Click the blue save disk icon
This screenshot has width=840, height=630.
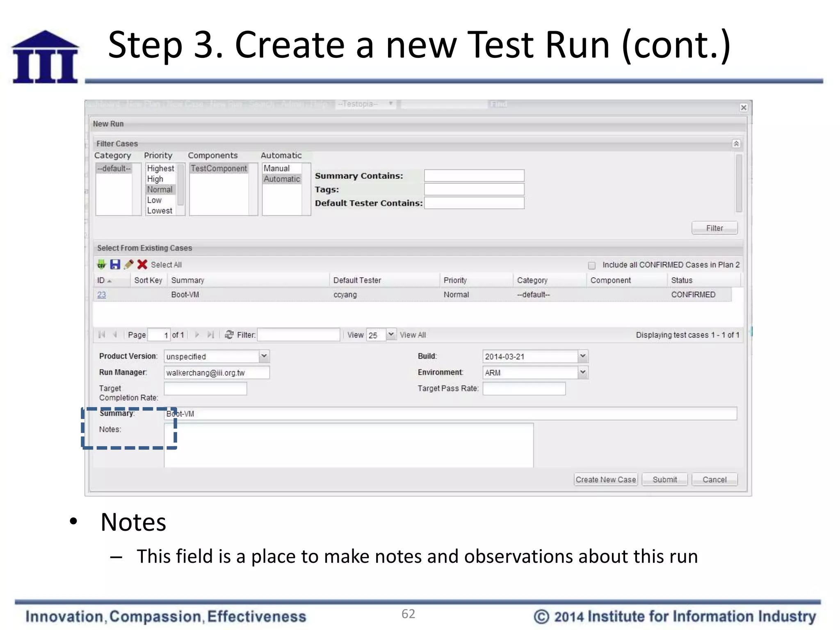115,265
